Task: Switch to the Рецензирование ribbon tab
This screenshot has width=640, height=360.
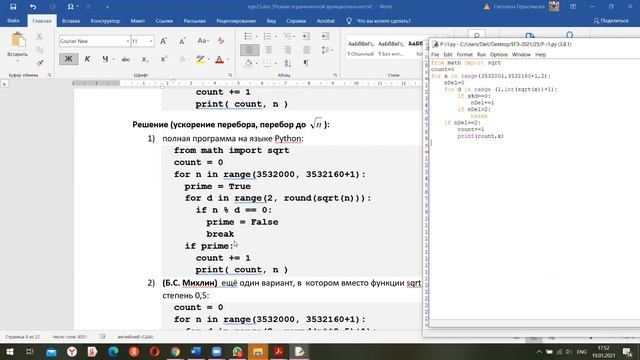Action: (236, 21)
